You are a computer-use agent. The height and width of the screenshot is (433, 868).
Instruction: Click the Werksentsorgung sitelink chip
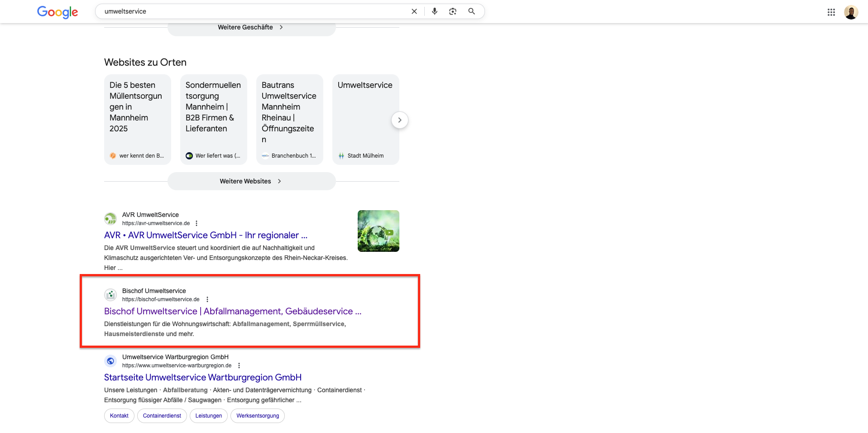coord(258,416)
